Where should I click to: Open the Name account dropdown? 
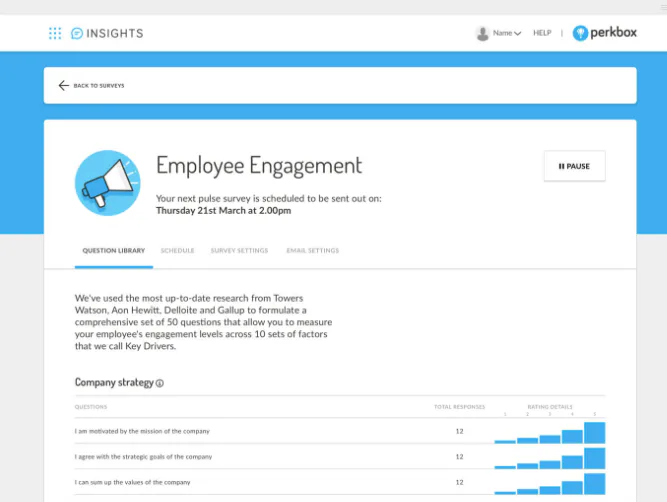507,33
